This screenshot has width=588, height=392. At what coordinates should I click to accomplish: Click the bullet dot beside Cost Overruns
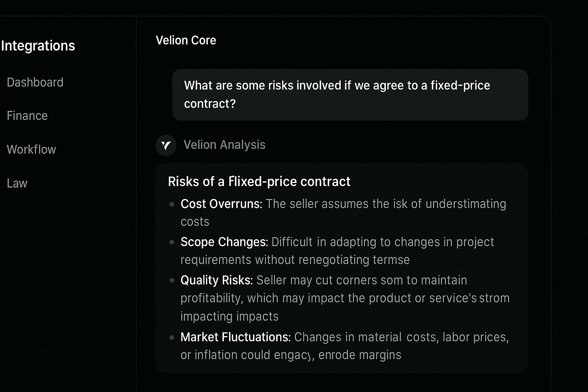pos(172,204)
